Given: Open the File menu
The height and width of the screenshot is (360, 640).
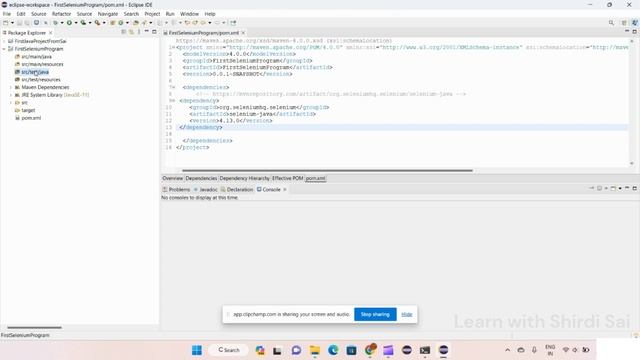Looking at the screenshot, I should [x=7, y=14].
